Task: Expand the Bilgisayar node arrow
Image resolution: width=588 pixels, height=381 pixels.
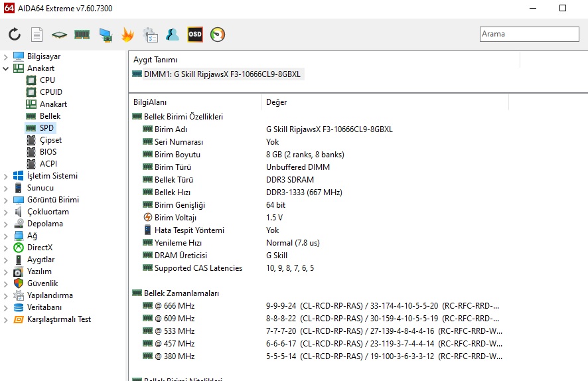Action: click(5, 57)
